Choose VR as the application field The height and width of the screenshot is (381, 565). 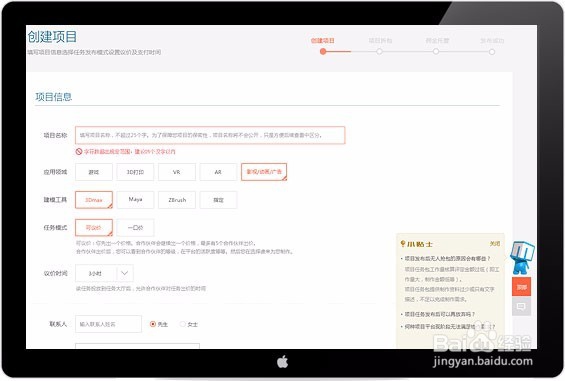point(177,172)
